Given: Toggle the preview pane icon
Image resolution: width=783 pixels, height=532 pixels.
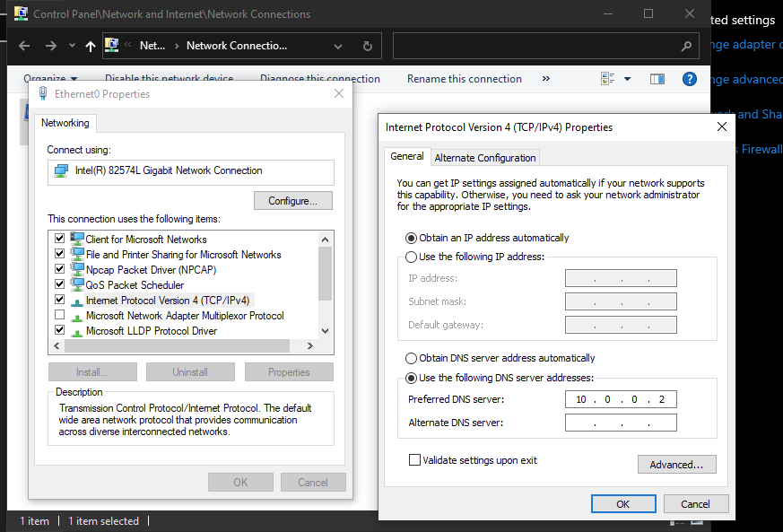Looking at the screenshot, I should [x=657, y=79].
